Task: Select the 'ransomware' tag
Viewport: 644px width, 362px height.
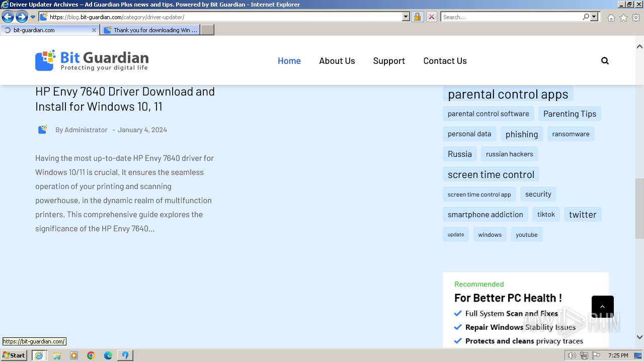Action: [571, 134]
